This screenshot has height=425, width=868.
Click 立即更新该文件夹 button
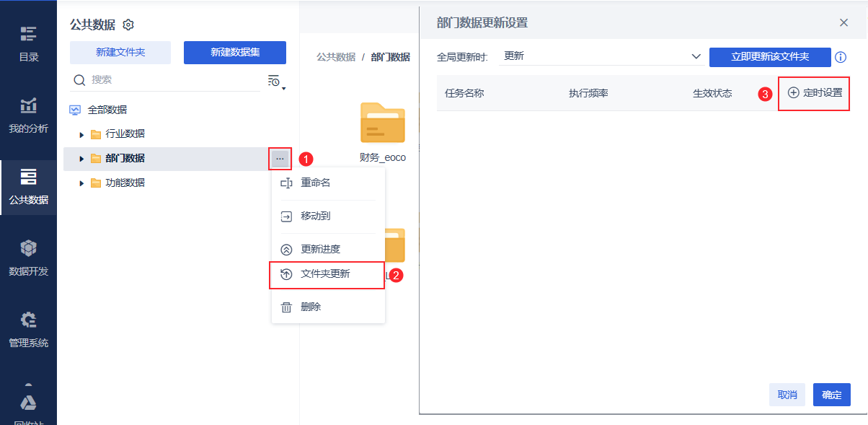point(770,57)
